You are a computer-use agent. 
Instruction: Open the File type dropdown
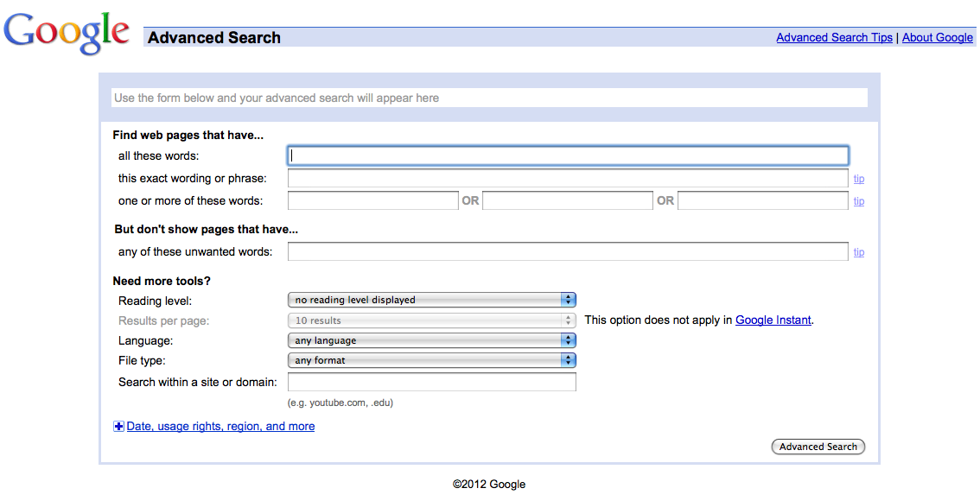click(432, 360)
